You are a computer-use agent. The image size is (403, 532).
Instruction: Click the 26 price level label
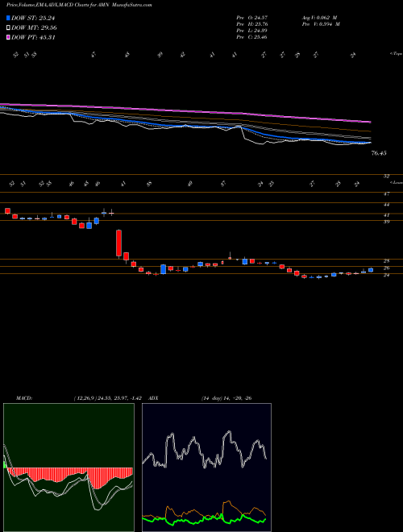(x=386, y=268)
